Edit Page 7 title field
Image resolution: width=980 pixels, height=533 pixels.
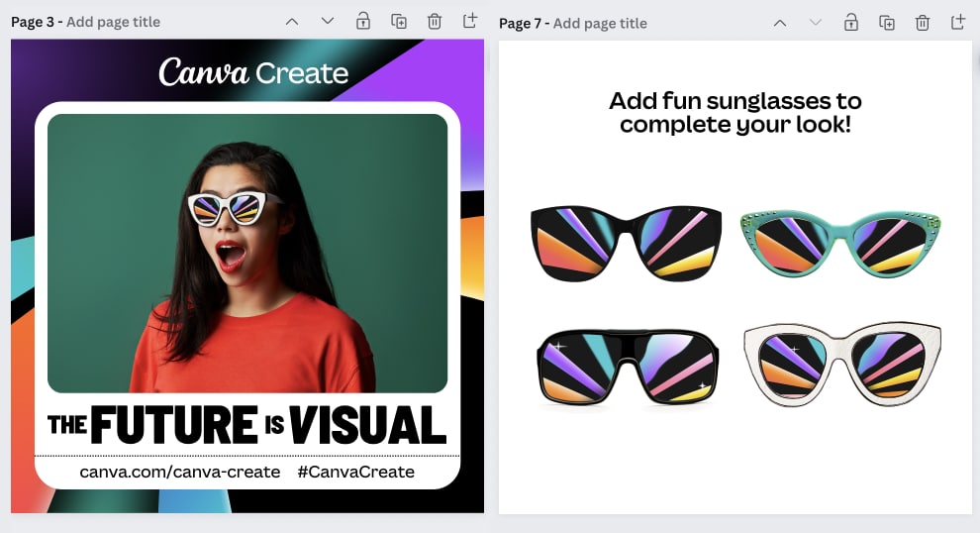pyautogui.click(x=600, y=24)
